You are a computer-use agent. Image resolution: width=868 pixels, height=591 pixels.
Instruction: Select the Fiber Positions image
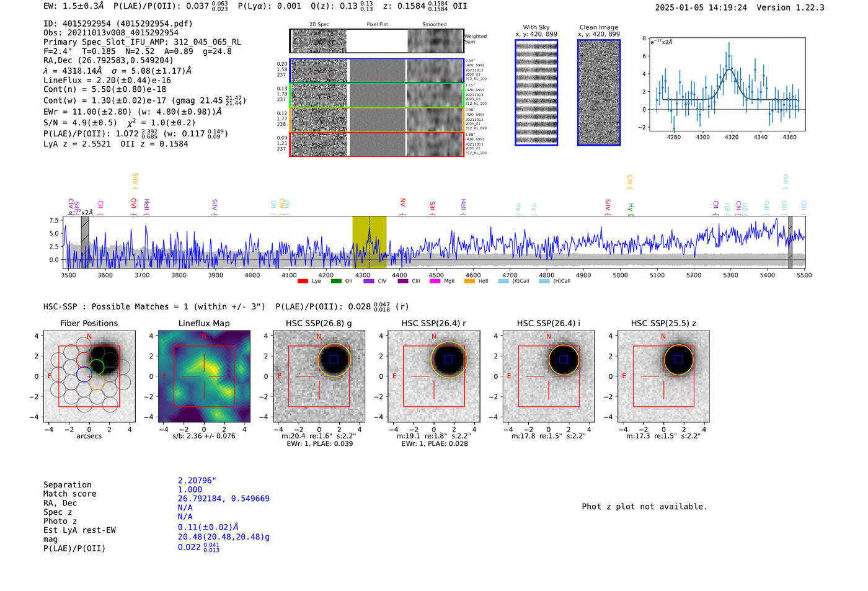click(x=89, y=376)
